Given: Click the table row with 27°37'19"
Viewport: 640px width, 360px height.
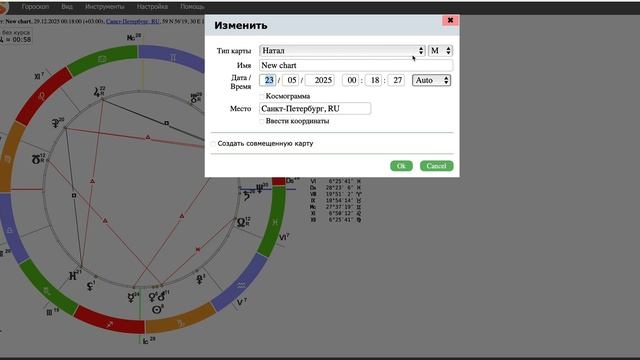Looking at the screenshot, I should [x=336, y=207].
